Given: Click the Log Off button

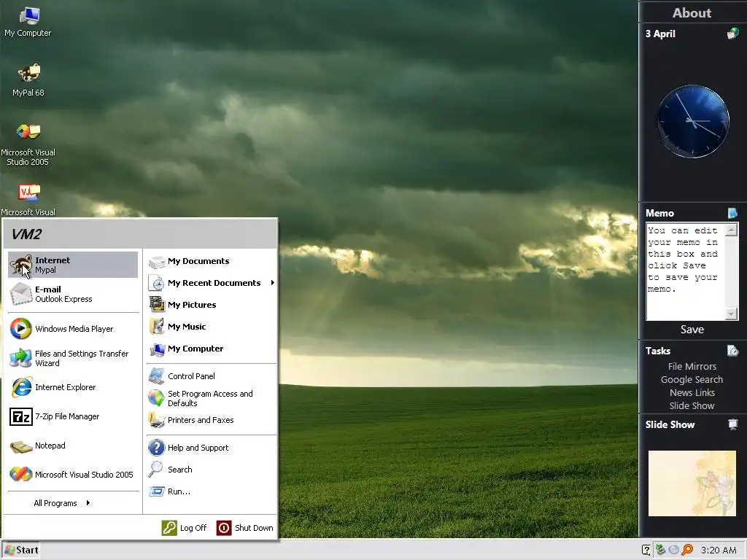Looking at the screenshot, I should 185,528.
